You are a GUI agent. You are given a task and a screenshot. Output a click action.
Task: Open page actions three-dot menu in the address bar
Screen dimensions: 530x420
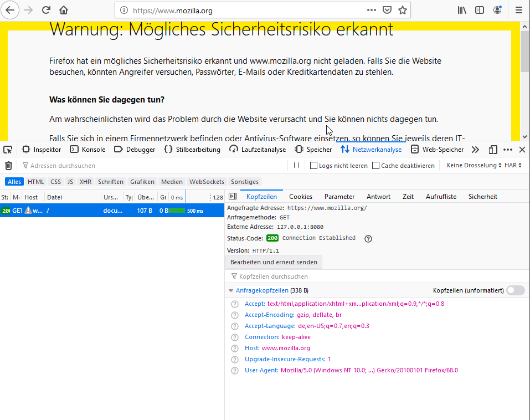(372, 10)
